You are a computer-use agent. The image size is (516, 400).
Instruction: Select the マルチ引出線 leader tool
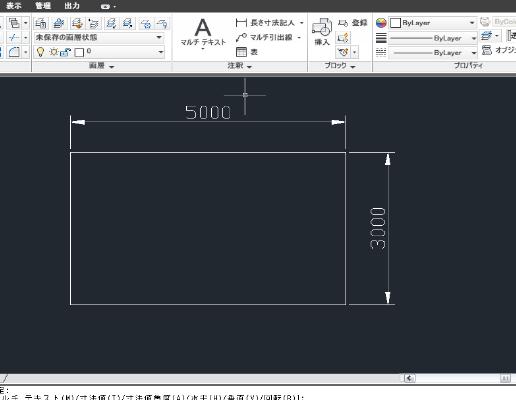(264, 37)
